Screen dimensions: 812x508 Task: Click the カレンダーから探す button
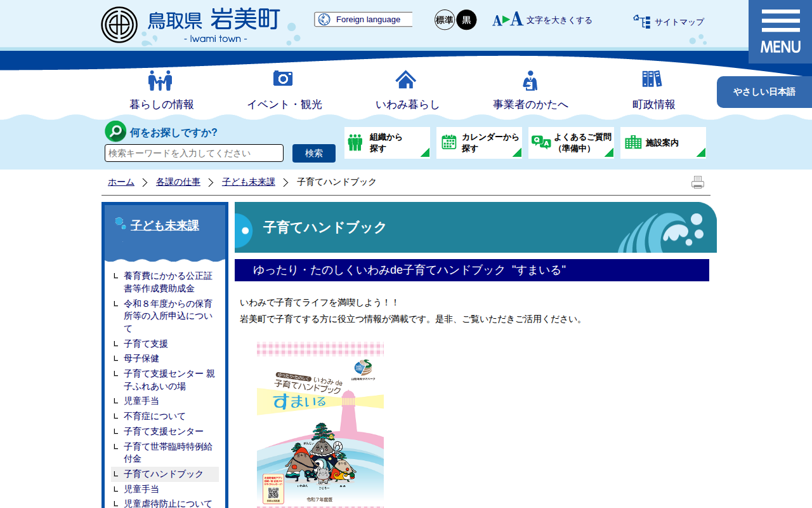(x=479, y=143)
